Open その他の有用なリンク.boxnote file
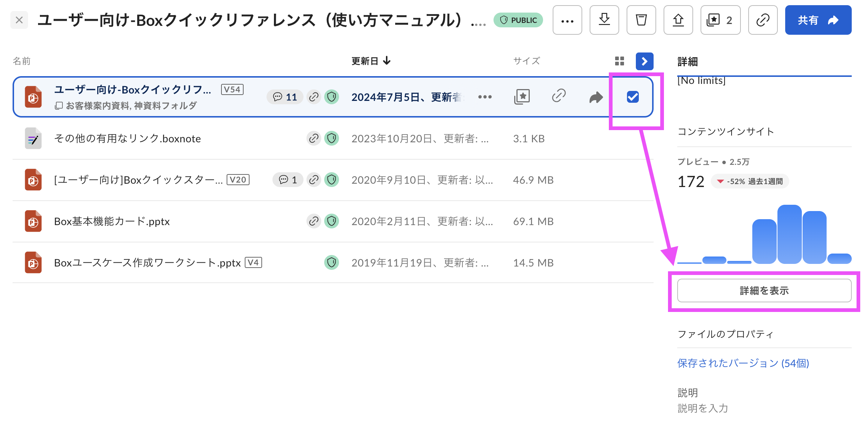Screen dimensions: 868x428 click(x=128, y=139)
